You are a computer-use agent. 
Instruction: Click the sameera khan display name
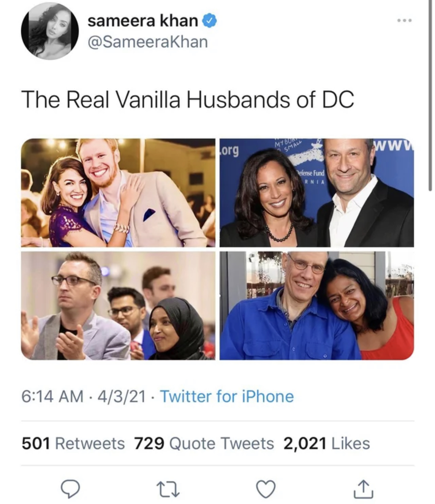142,21
